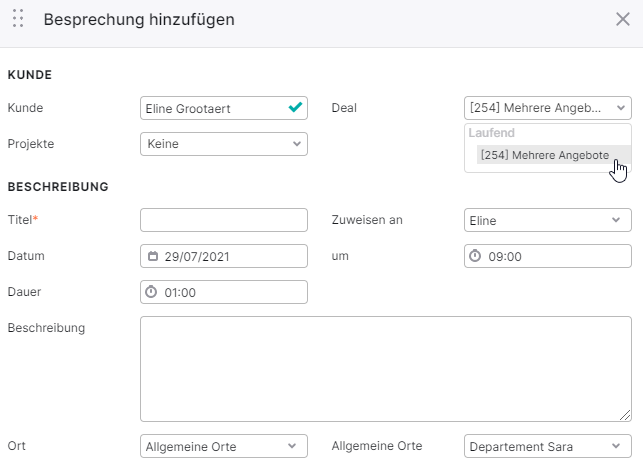Open the Departement Sara dropdown

pos(548,446)
